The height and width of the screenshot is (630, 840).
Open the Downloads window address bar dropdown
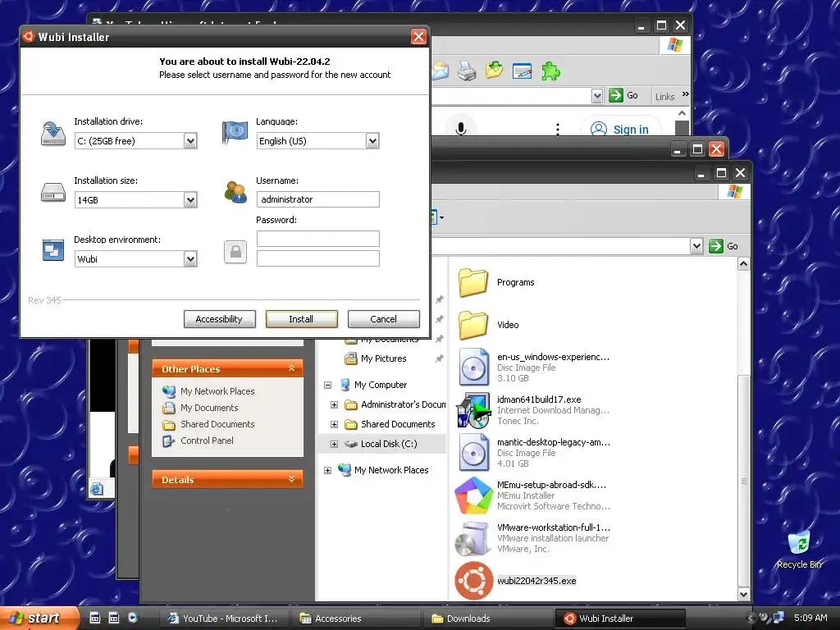click(696, 246)
